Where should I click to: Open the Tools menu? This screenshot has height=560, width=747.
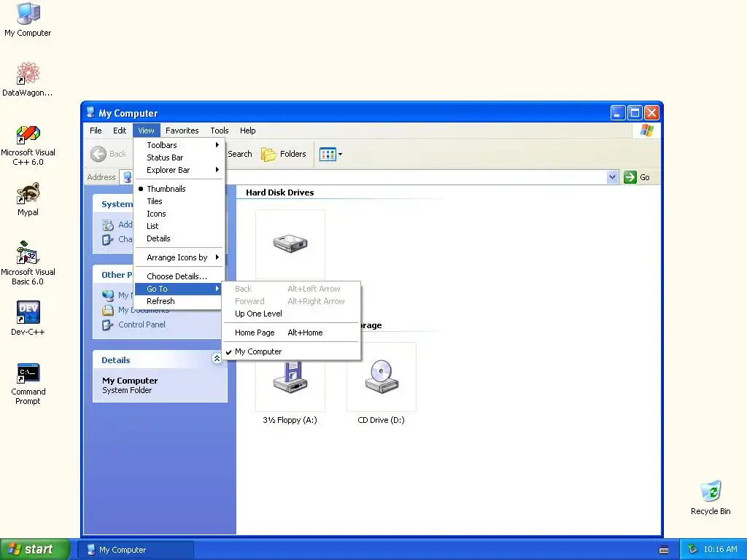tap(220, 131)
